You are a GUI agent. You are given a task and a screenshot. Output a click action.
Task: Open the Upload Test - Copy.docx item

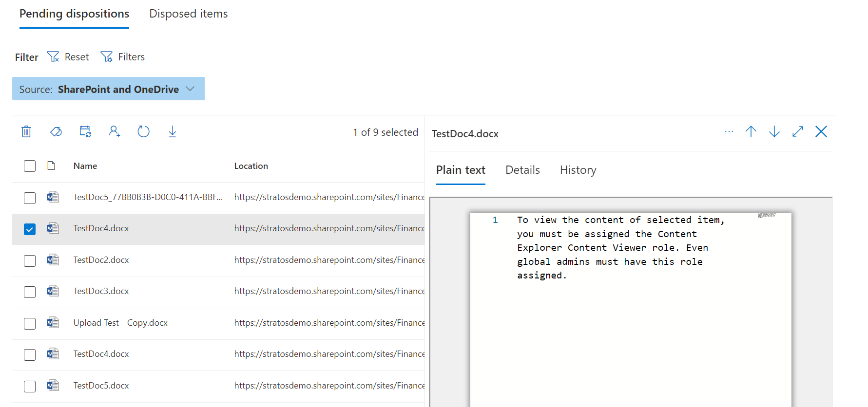pos(120,323)
